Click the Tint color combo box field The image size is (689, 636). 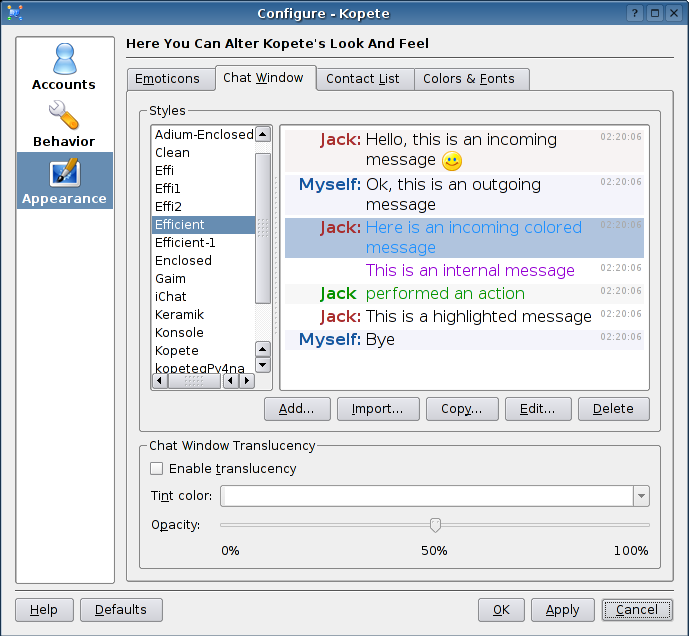[x=435, y=496]
